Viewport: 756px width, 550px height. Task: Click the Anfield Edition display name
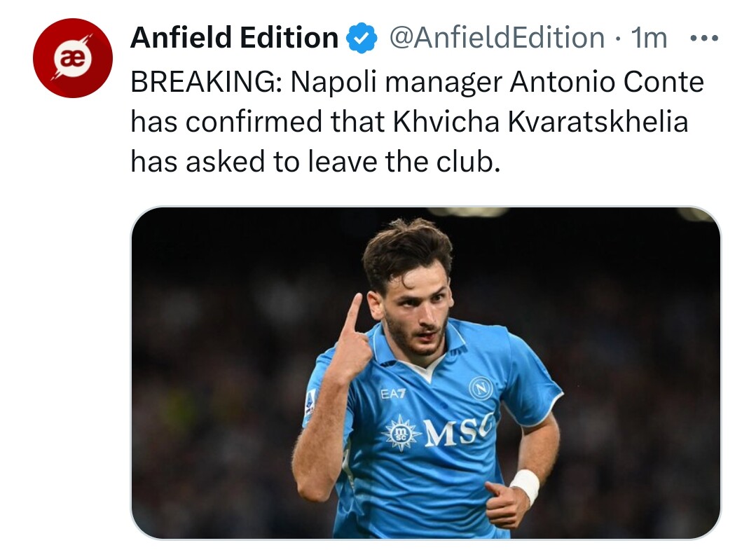pos(234,38)
